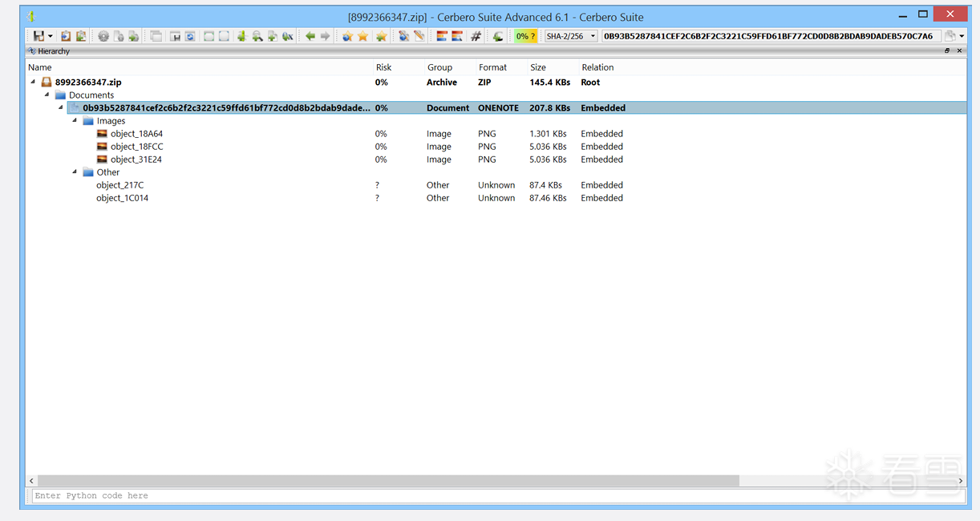Select the Other folder

(x=108, y=172)
